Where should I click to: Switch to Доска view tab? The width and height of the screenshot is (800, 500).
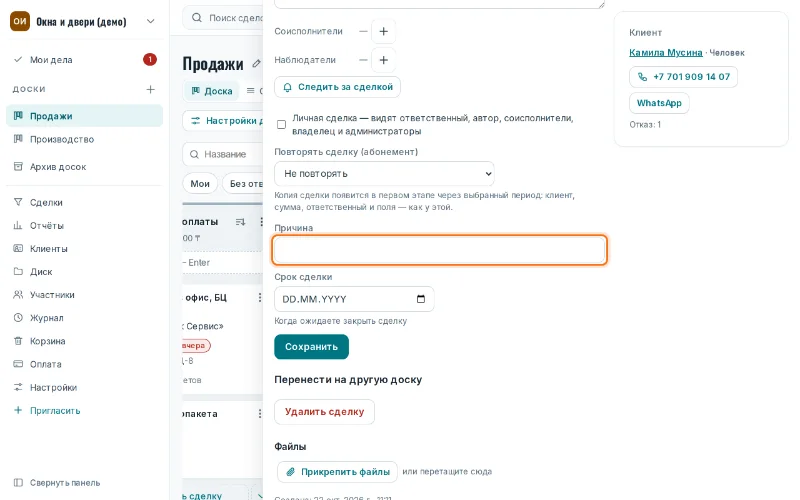[211, 91]
